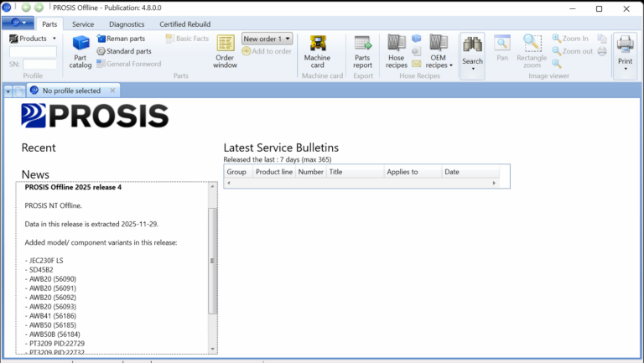The height and width of the screenshot is (363, 644).
Task: Sort bulletins by Applies to column
Action: tap(413, 172)
